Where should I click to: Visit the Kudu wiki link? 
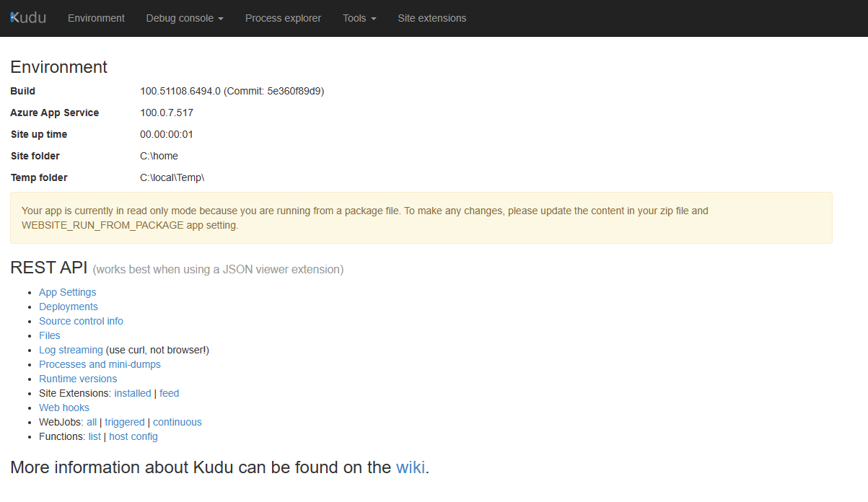[x=411, y=467]
